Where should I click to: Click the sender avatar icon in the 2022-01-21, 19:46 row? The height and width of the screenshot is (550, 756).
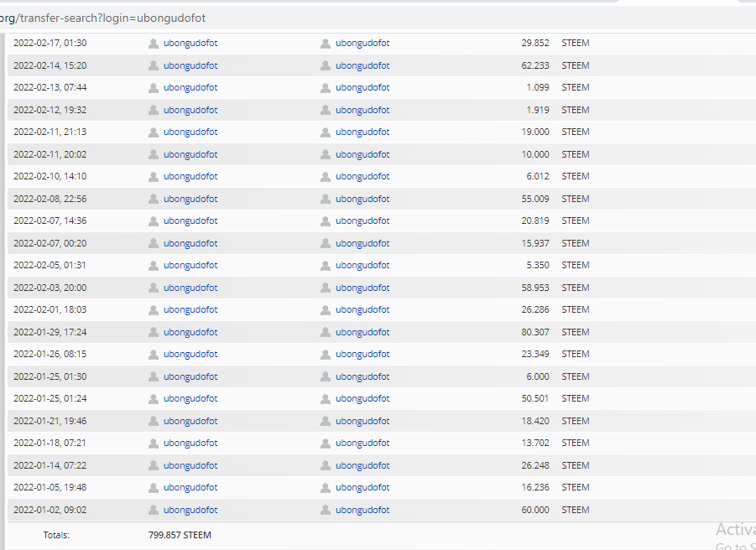(154, 422)
